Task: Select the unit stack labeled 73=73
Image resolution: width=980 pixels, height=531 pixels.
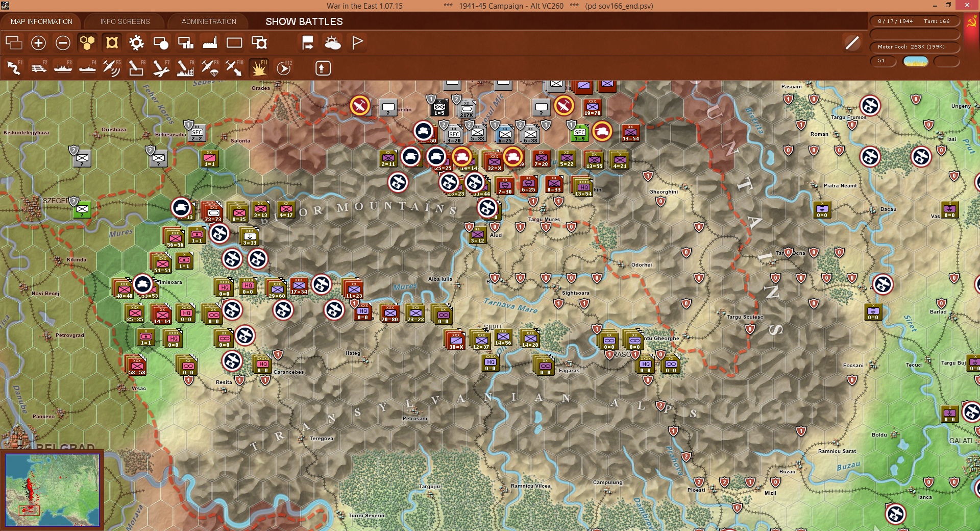Action: pos(212,212)
